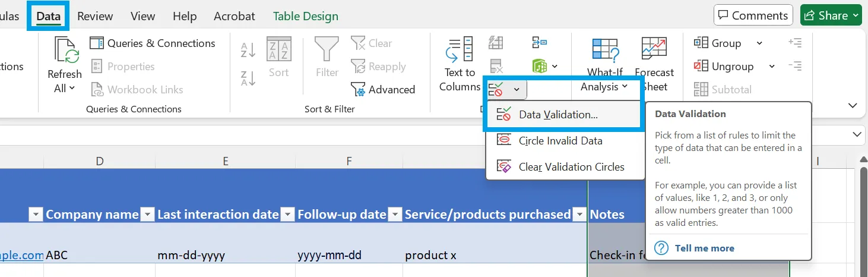Click the Forecast Sheet button

coord(654,64)
